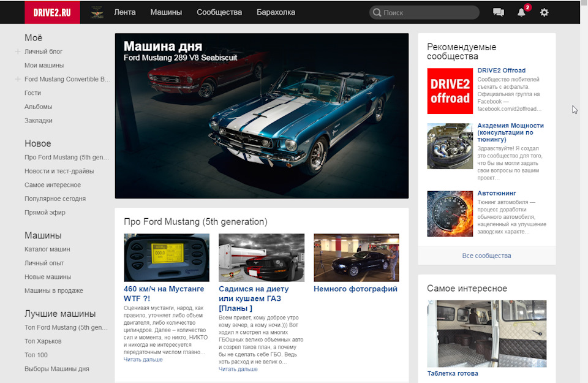The image size is (588, 383).
Task: Open Новости и тест-драйвы
Action: pyautogui.click(x=59, y=171)
